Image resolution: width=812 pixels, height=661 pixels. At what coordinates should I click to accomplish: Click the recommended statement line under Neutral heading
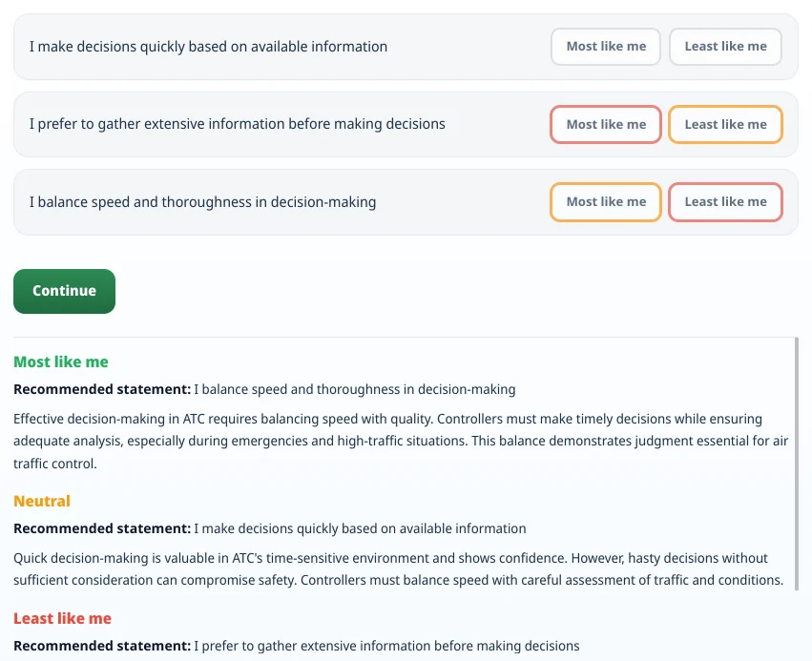[x=269, y=528]
